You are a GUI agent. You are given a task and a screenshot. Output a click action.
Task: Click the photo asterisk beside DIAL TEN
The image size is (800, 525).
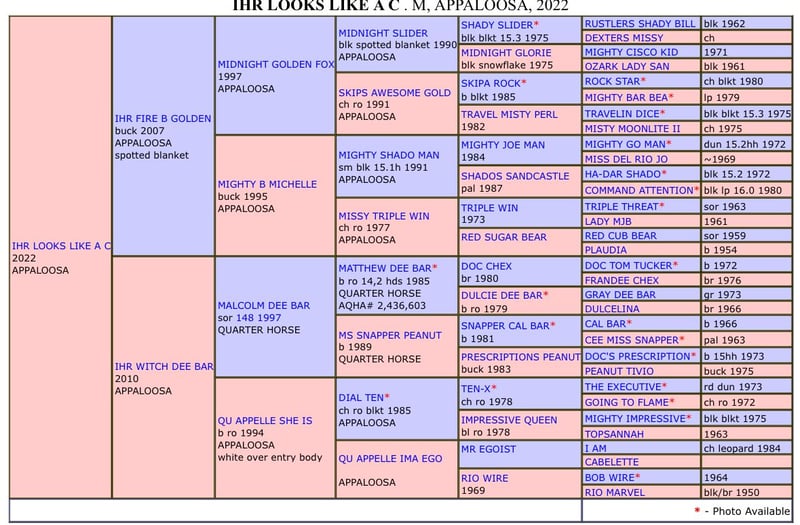[x=387, y=397]
